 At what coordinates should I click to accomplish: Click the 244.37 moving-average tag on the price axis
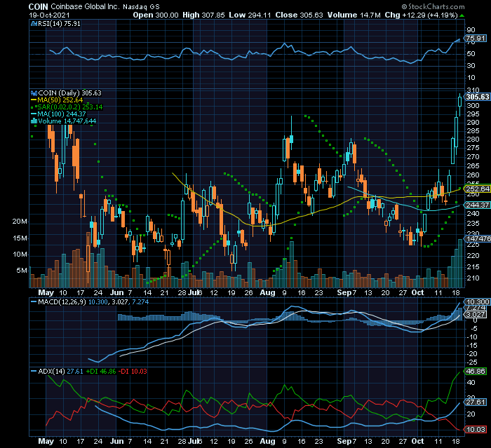tap(477, 205)
